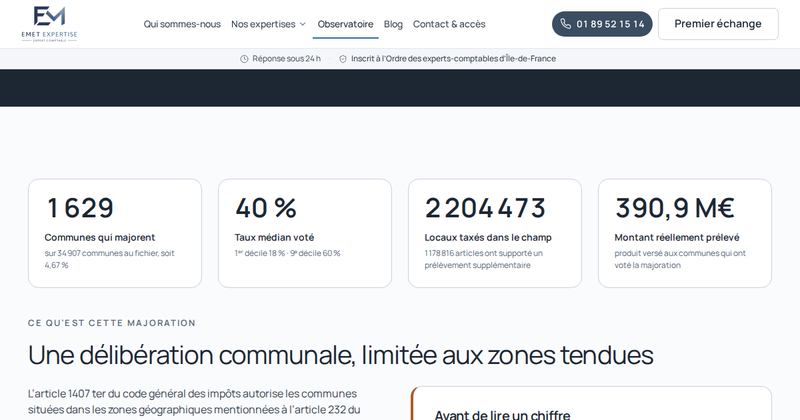Image resolution: width=800 pixels, height=420 pixels.
Task: Click the Avant de lire un chiffre title
Action: pyautogui.click(x=503, y=414)
